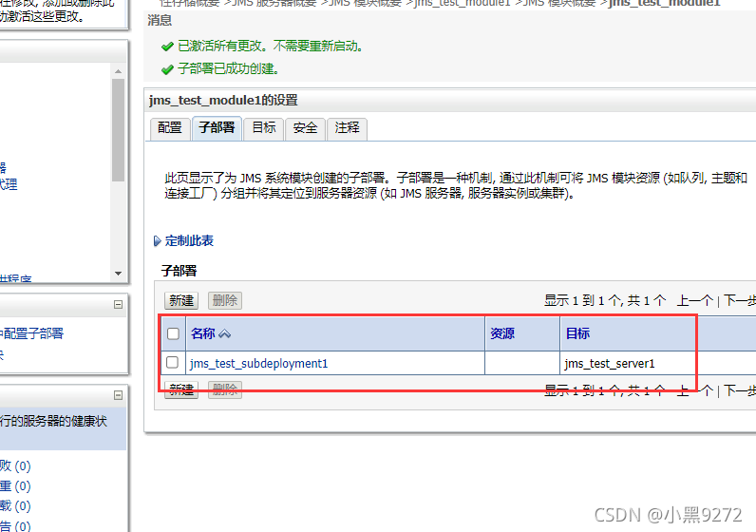Click the jms_test_module1的设置 title
The width and height of the screenshot is (756, 532).
click(223, 101)
